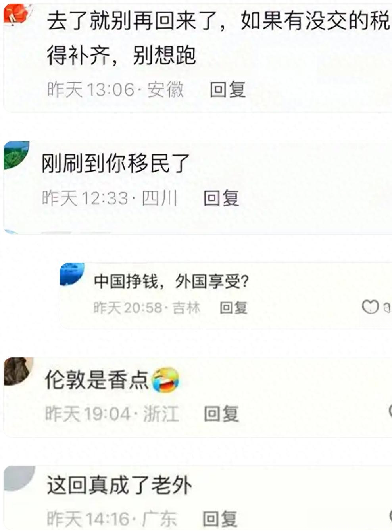Tap the timestamp 昨天 12:33 · 四川
This screenshot has height=532, width=392.
coord(110,198)
